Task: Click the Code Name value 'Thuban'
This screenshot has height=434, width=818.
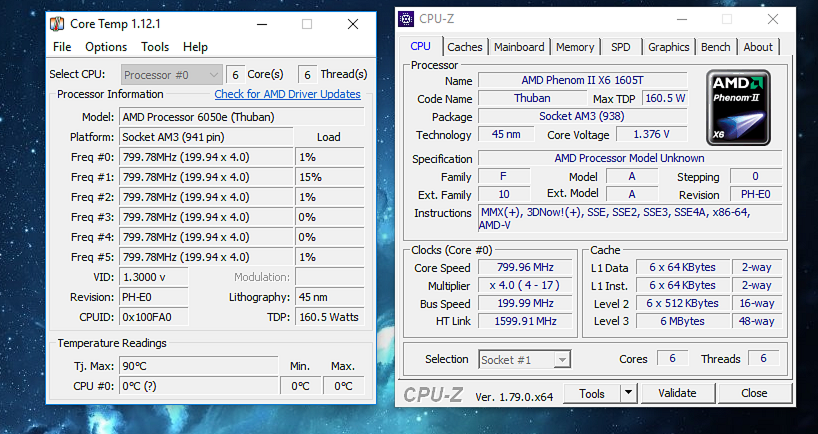Action: (x=532, y=98)
